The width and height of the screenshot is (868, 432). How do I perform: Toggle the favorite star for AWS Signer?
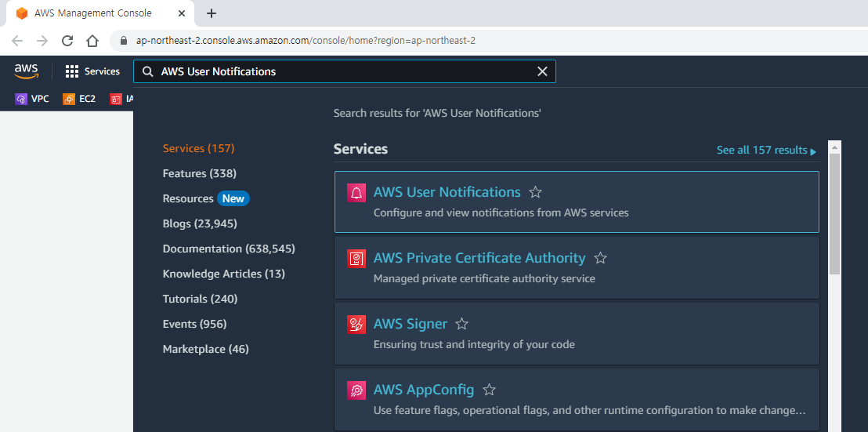coord(461,324)
